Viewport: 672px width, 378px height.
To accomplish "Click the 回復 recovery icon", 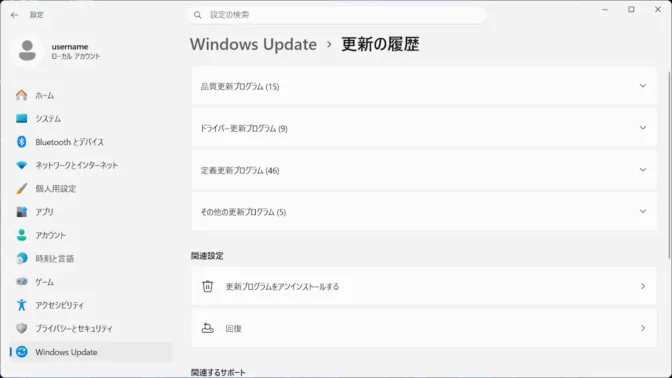I will [x=208, y=328].
